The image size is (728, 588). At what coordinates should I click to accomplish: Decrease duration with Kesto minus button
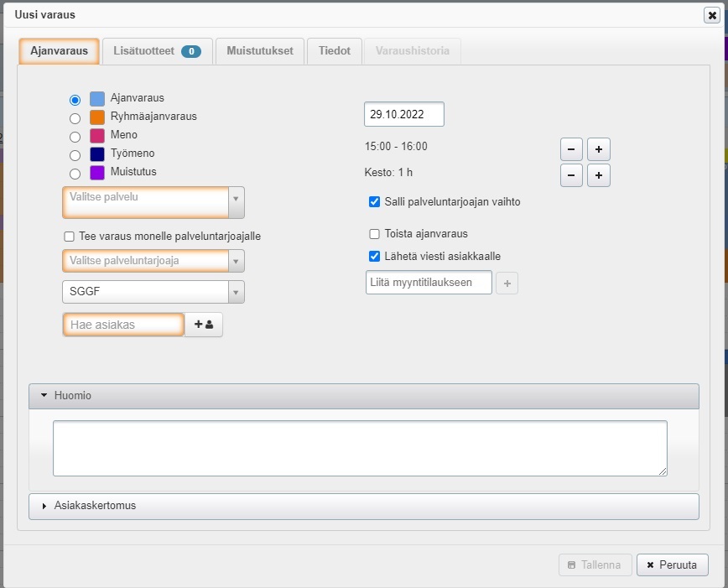tap(571, 175)
